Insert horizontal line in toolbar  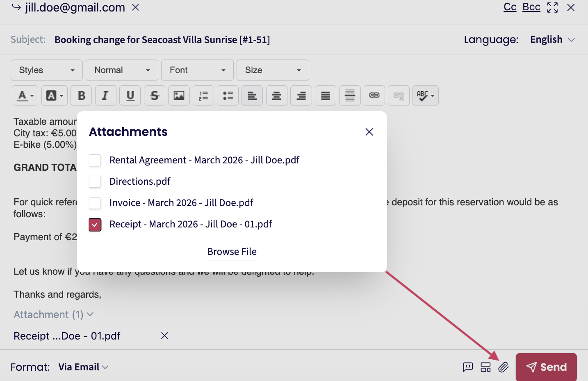350,96
